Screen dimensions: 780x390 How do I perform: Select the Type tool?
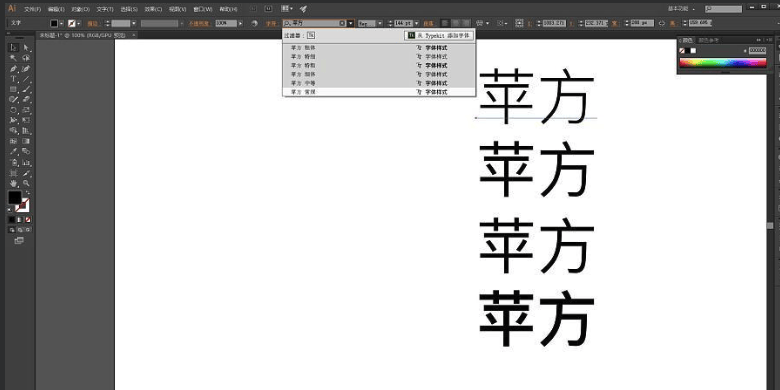point(14,79)
